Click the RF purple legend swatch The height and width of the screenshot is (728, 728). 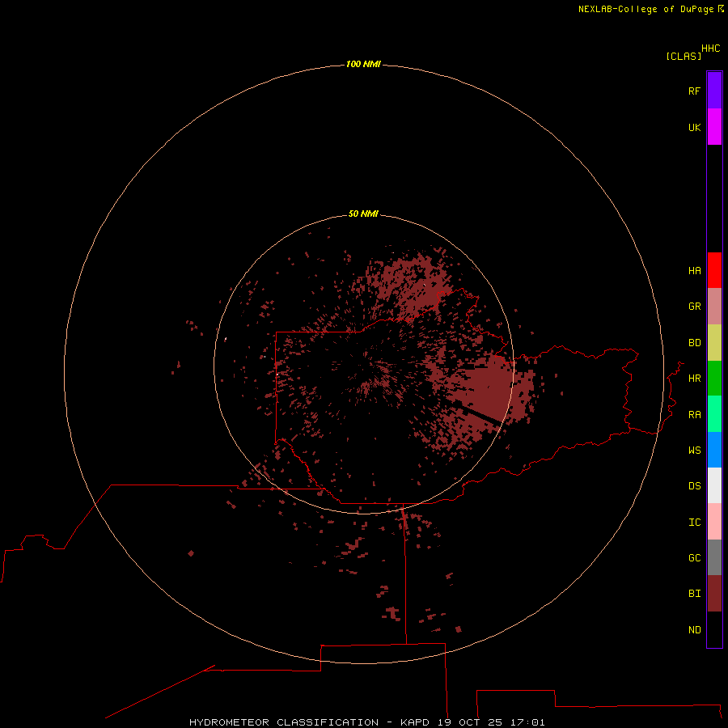click(x=714, y=91)
